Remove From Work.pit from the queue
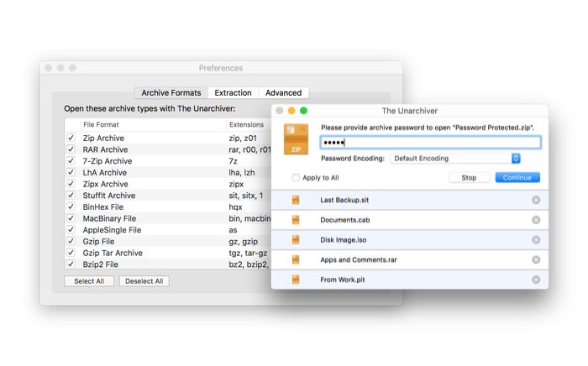The width and height of the screenshot is (588, 366). pyautogui.click(x=536, y=280)
